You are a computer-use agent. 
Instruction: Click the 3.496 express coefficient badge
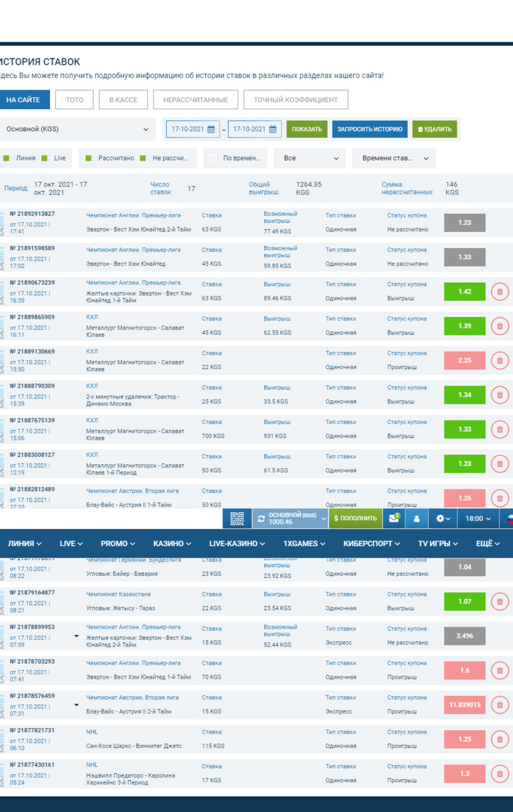tap(465, 636)
